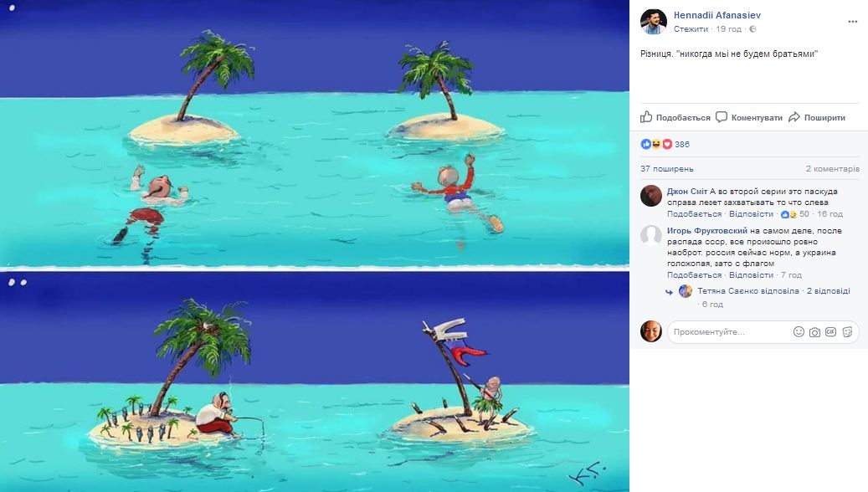Attach a photo using the camera icon

(x=814, y=332)
